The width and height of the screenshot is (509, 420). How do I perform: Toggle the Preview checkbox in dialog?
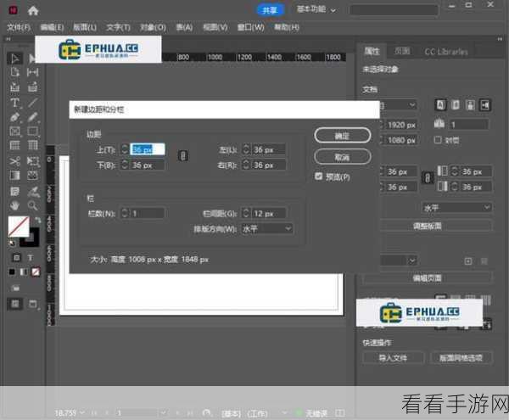[x=318, y=176]
